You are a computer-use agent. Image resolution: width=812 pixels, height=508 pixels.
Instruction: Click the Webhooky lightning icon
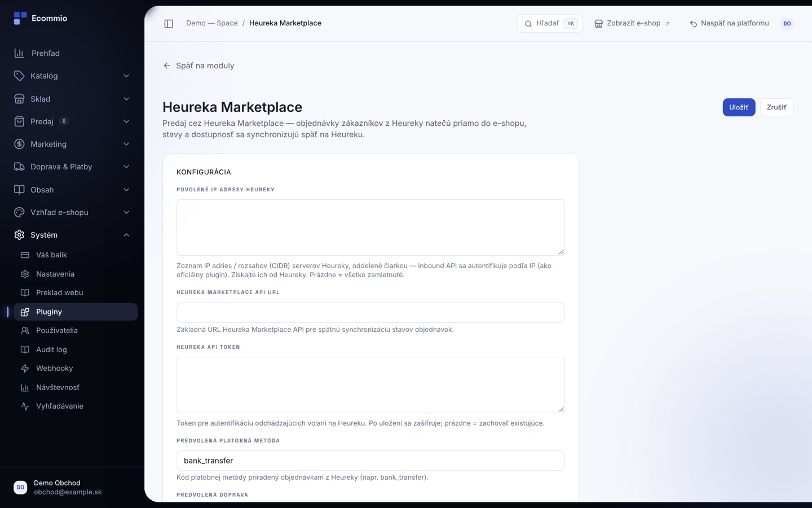[x=25, y=369]
